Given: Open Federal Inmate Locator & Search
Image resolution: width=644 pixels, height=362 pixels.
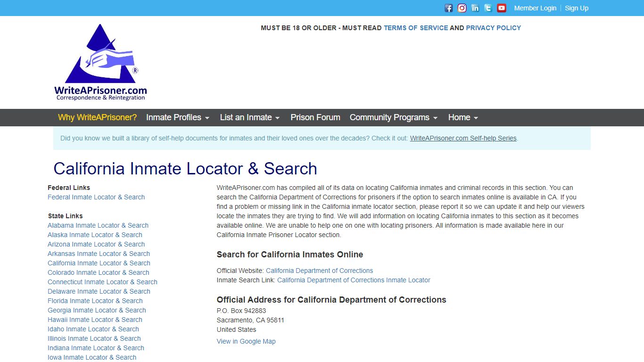Looking at the screenshot, I should [x=96, y=197].
